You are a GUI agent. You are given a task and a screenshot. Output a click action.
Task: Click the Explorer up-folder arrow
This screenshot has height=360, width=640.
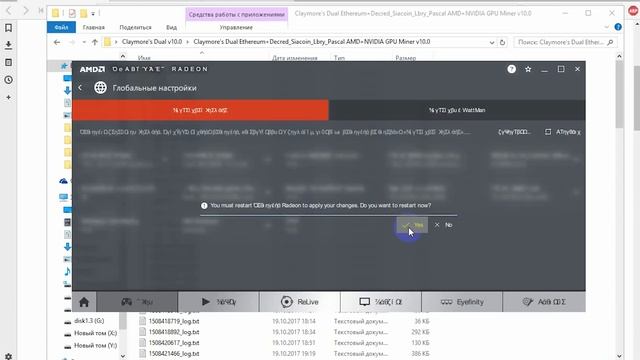click(x=95, y=42)
